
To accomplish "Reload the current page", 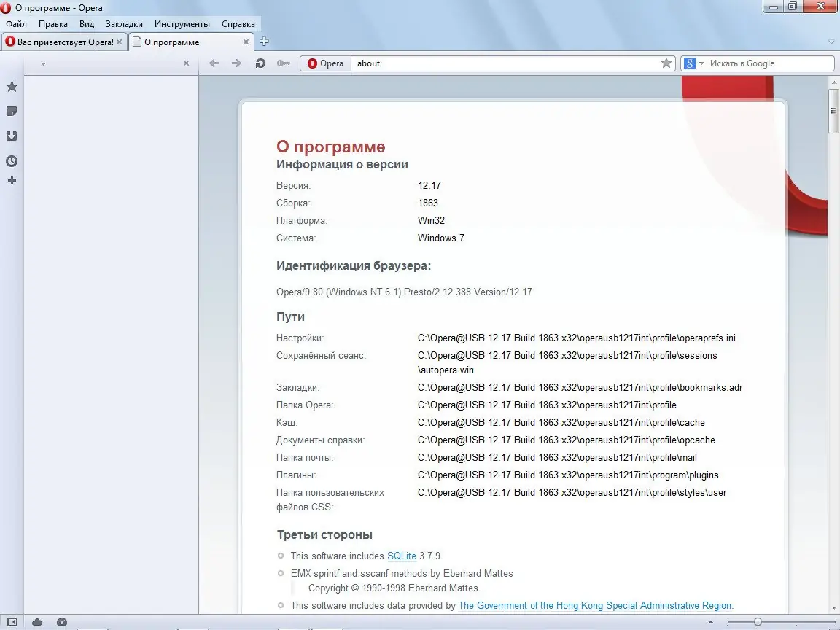I will click(x=260, y=63).
